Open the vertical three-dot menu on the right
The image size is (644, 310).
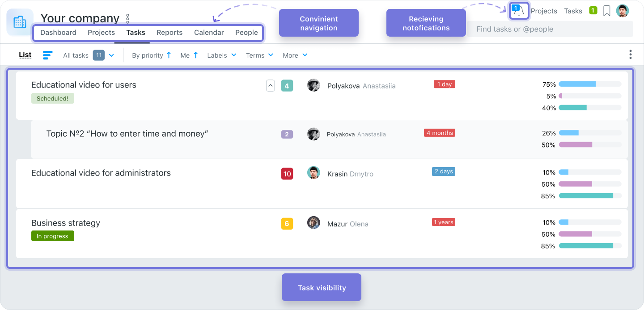click(x=630, y=54)
